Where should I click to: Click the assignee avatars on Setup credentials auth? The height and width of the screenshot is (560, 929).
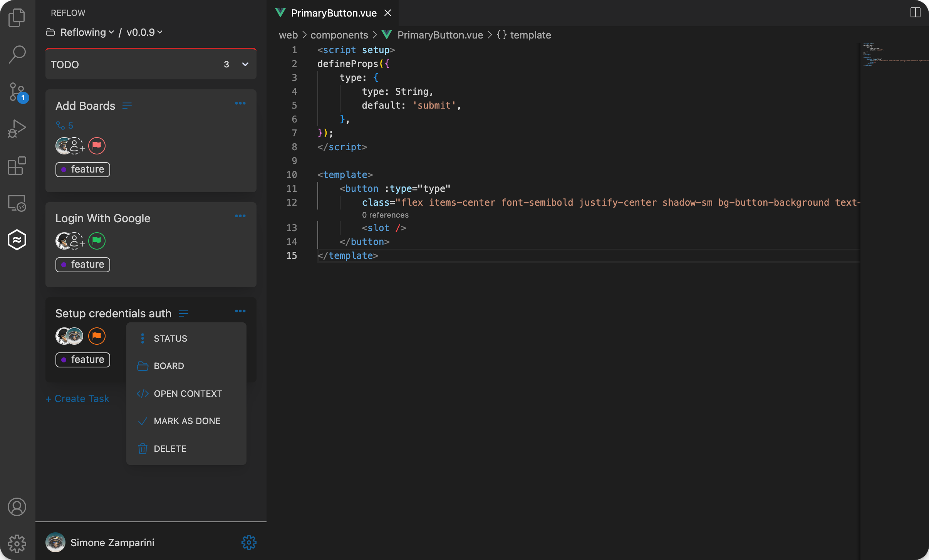[69, 336]
